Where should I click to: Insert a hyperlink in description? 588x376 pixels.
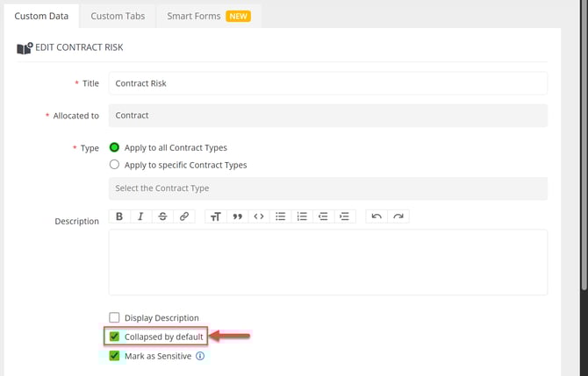point(184,216)
